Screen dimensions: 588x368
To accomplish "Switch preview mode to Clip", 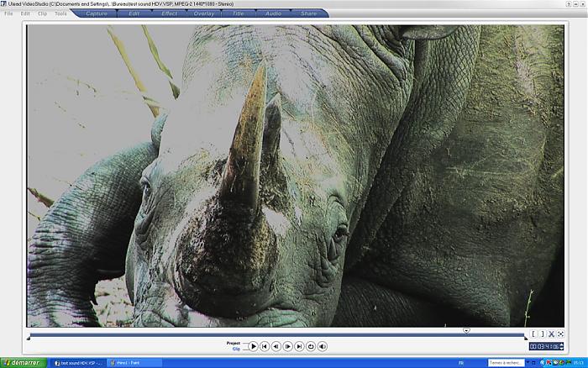I will (236, 349).
